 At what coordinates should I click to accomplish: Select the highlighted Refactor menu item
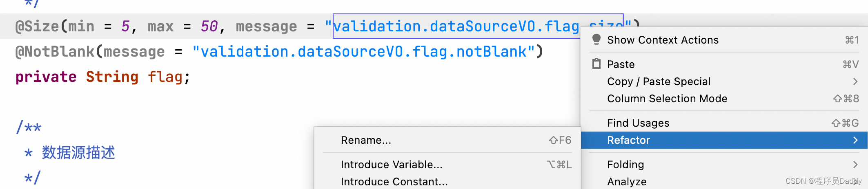tap(724, 140)
